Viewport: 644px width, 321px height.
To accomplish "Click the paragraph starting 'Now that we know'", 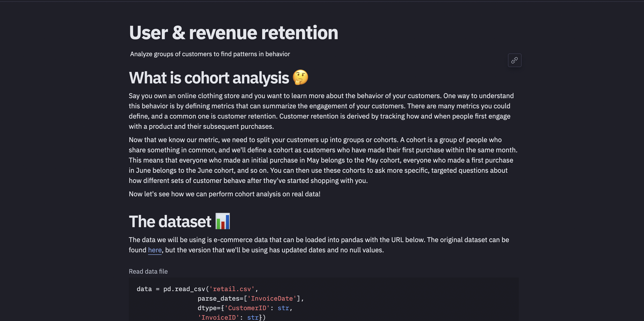I will click(x=323, y=160).
